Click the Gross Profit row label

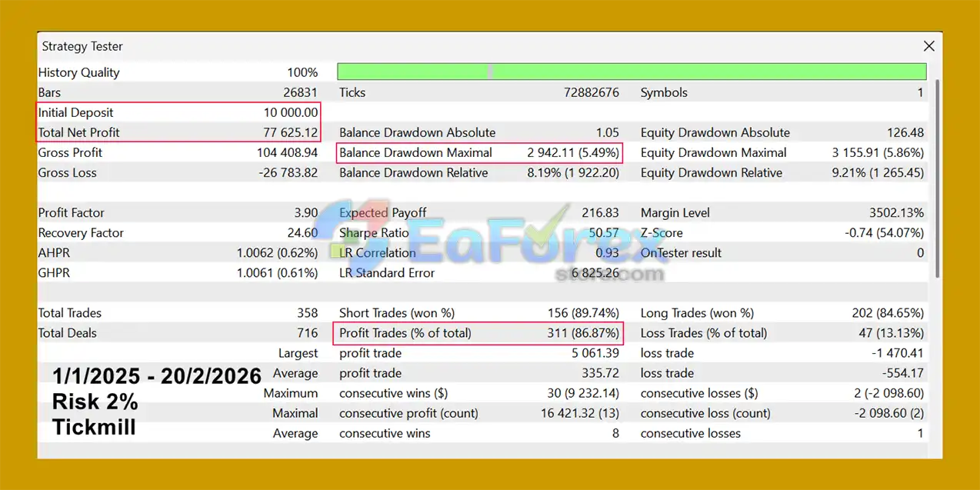[70, 152]
